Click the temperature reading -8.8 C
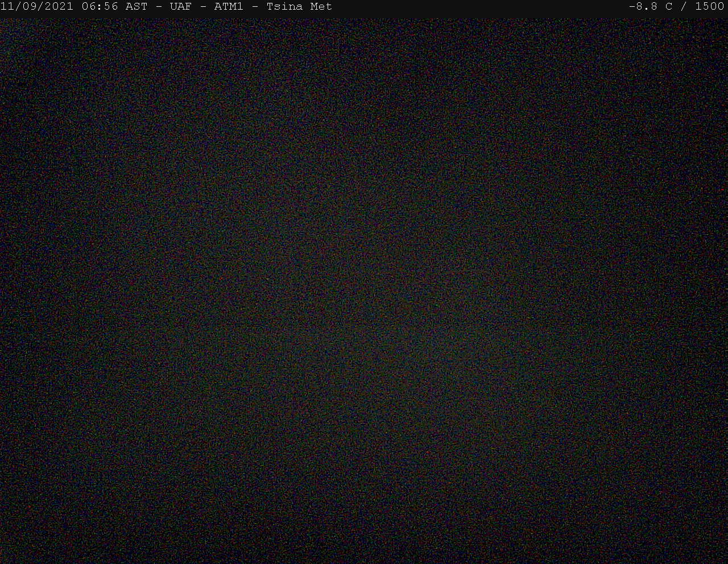 pos(651,7)
